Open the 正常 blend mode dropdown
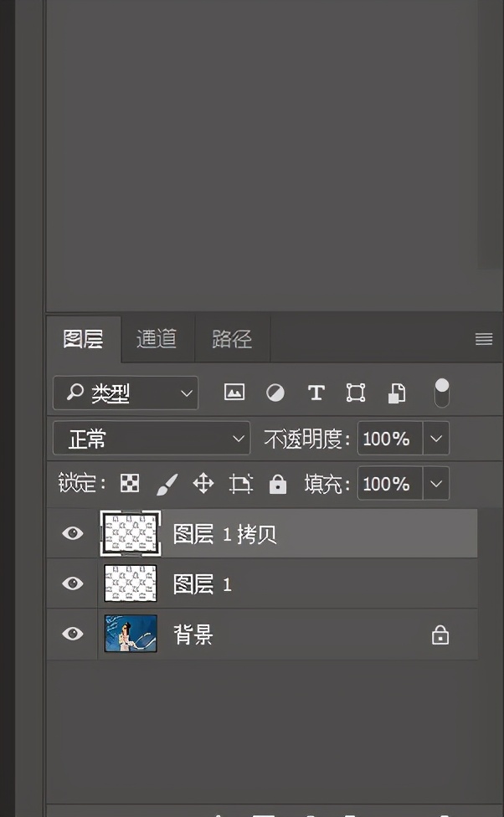The height and width of the screenshot is (817, 504). coord(152,439)
